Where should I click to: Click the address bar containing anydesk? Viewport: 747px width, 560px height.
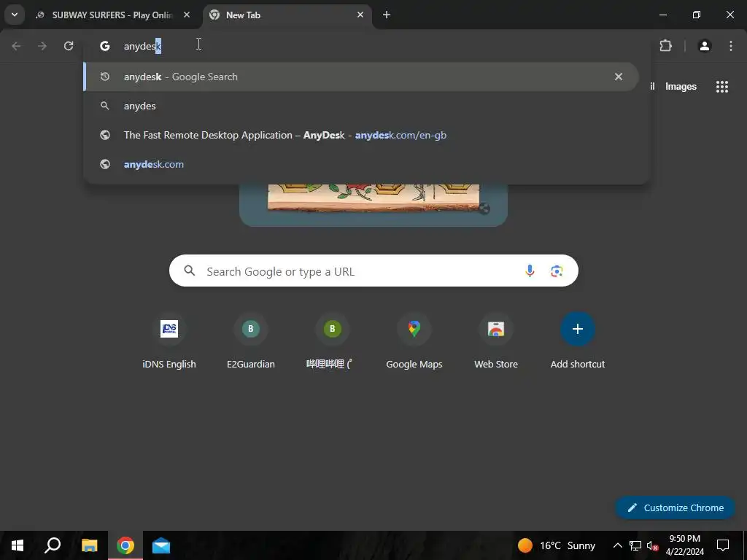point(367,46)
